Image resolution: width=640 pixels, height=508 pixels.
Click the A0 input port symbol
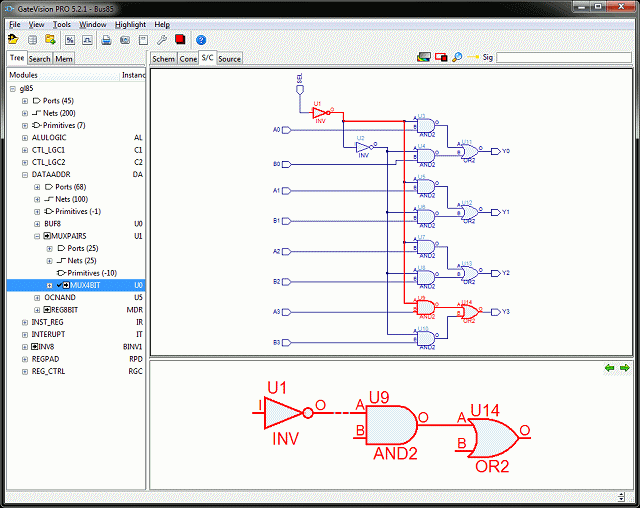(x=287, y=130)
